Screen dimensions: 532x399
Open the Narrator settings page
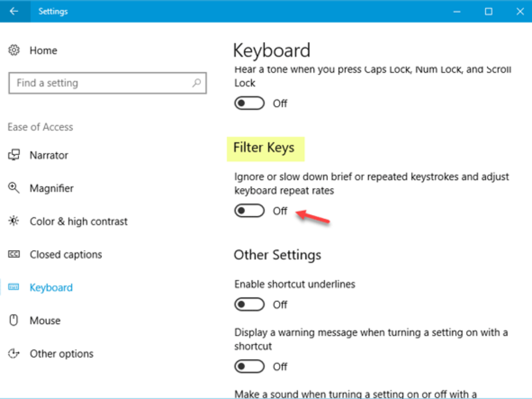point(49,155)
